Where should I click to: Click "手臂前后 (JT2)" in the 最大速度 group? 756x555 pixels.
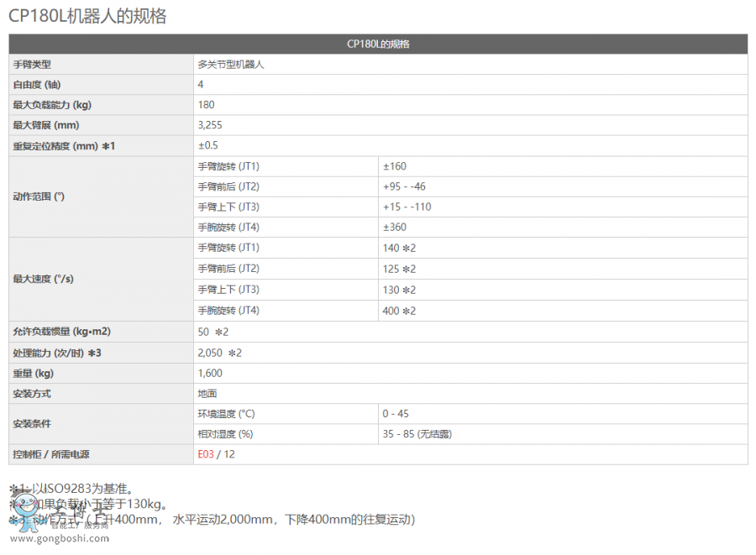pos(228,269)
